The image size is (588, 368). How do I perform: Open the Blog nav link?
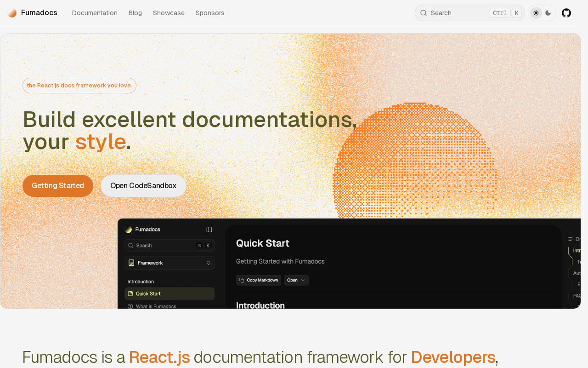(135, 13)
